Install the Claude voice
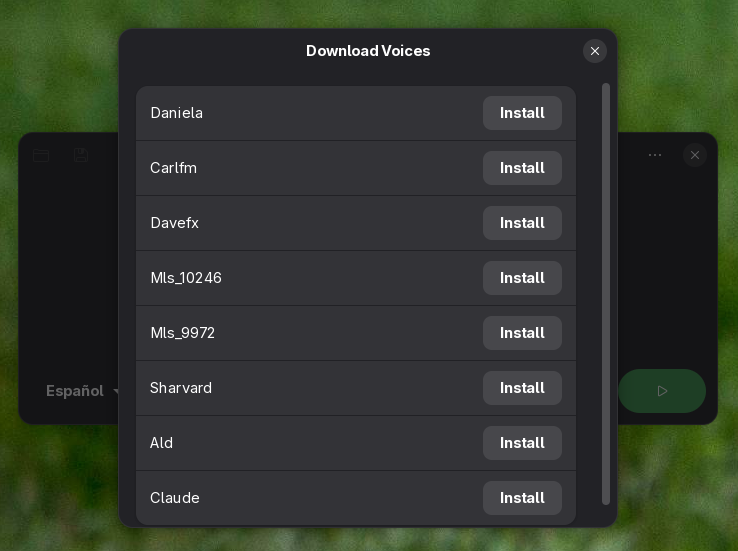 522,498
